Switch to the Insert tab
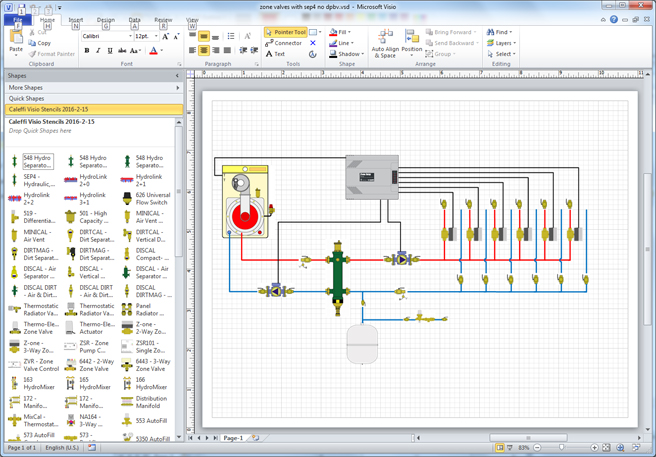The image size is (656, 457). (x=76, y=20)
